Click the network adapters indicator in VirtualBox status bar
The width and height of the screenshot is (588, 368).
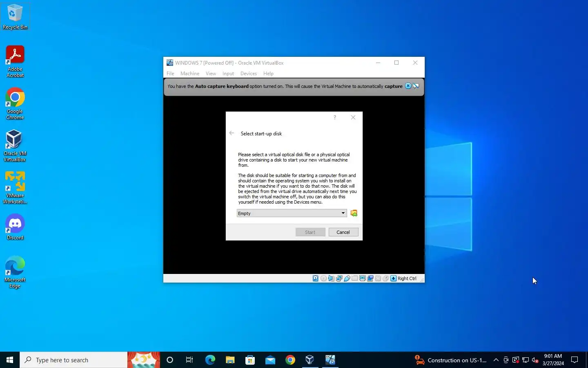pos(339,278)
